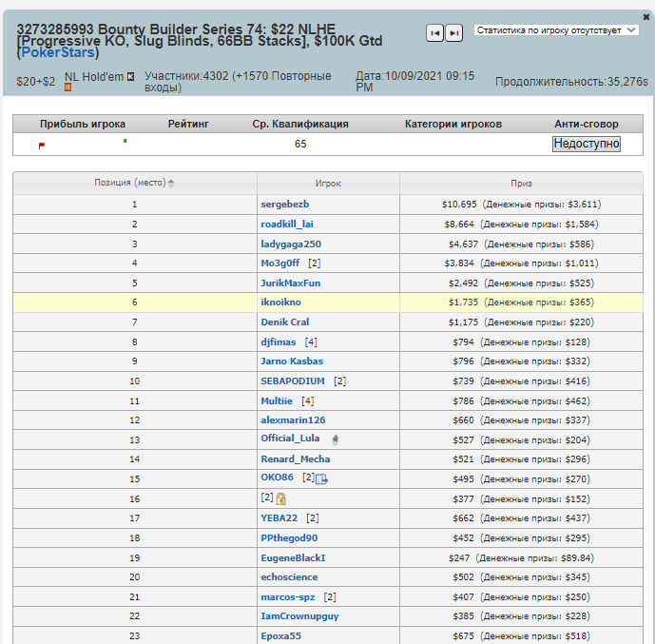The height and width of the screenshot is (644, 655).
Task: Open player IamCrownupguy profile
Action: (299, 616)
